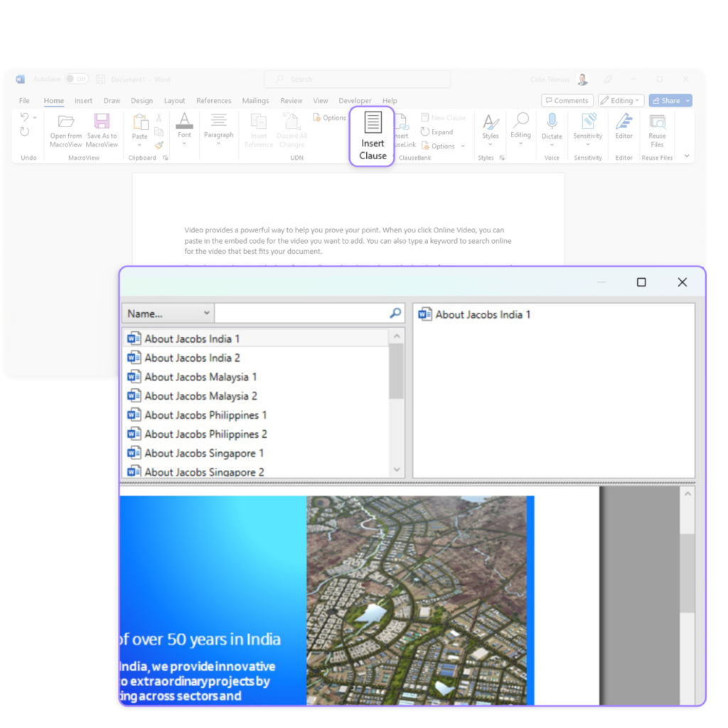
Task: Click the Redo icon
Action: tap(25, 132)
